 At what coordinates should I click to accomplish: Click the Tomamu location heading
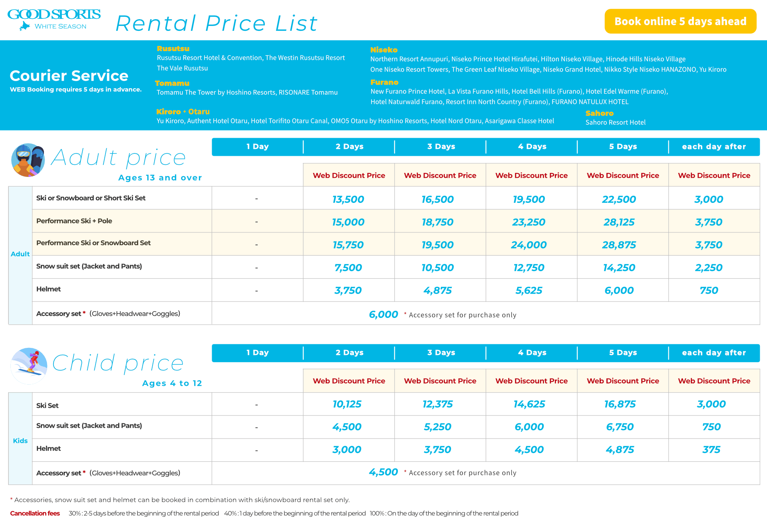172,83
